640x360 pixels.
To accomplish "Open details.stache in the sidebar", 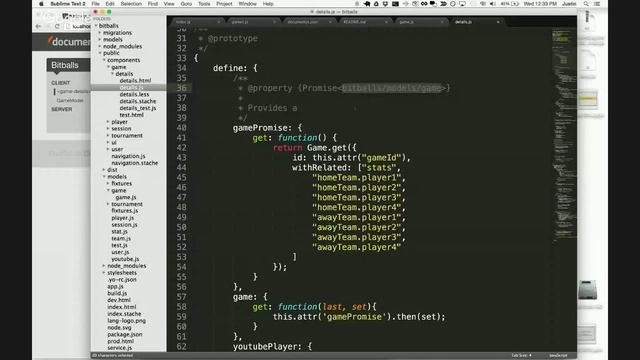I will (138, 101).
